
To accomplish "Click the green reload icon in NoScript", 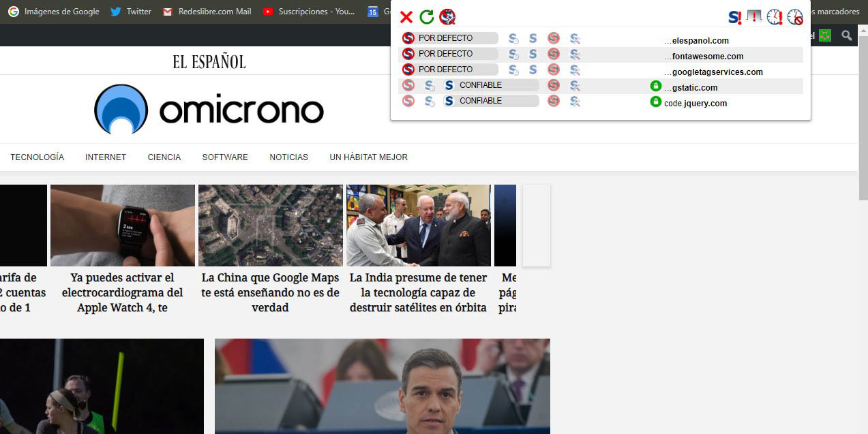I will (x=427, y=17).
